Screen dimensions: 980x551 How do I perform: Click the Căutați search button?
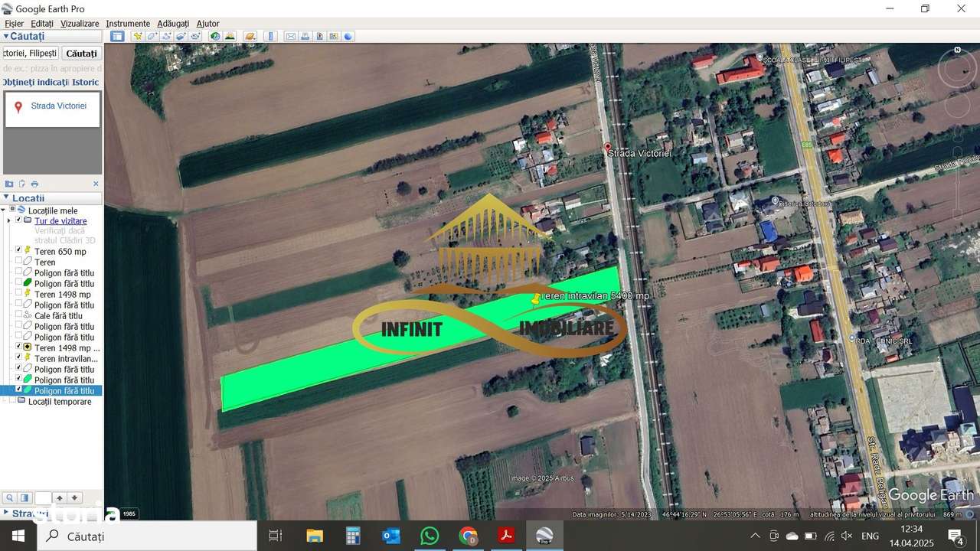(x=81, y=53)
